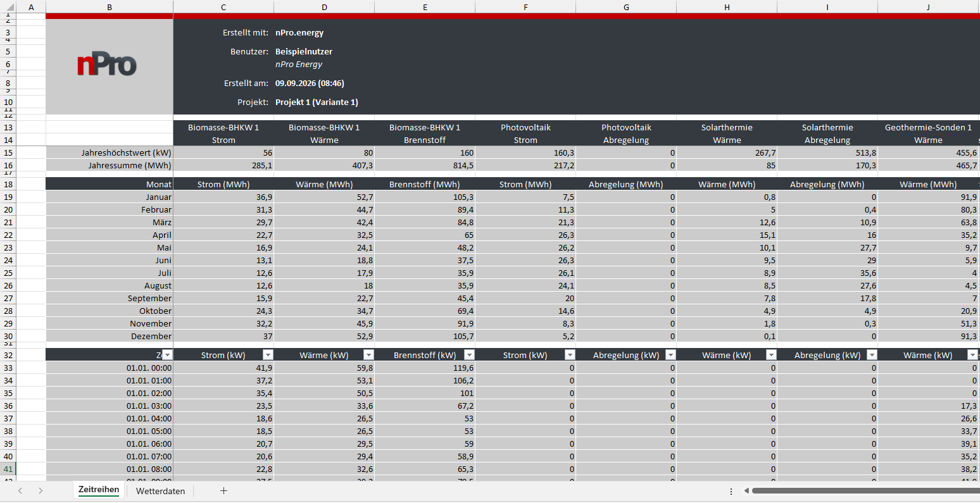Viewport: 980px width, 503px height.
Task: Select the cell with value 105,7
Action: 425,336
